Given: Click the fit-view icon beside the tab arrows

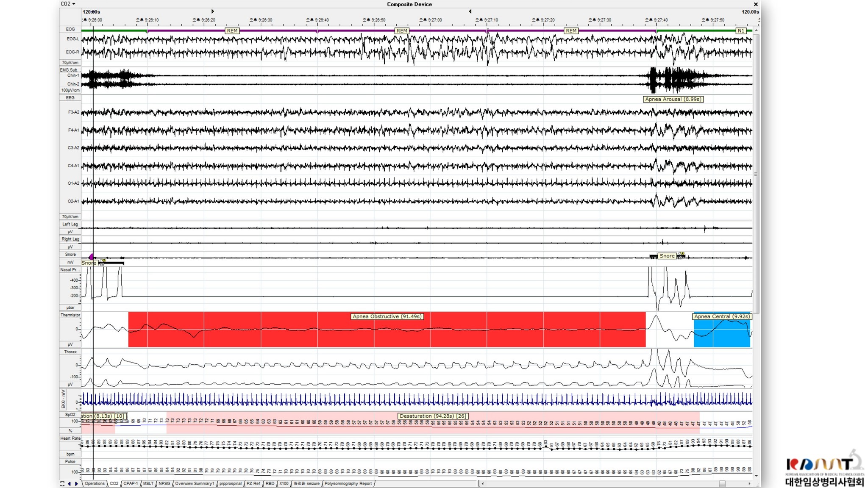Looking at the screenshot, I should pyautogui.click(x=62, y=484).
